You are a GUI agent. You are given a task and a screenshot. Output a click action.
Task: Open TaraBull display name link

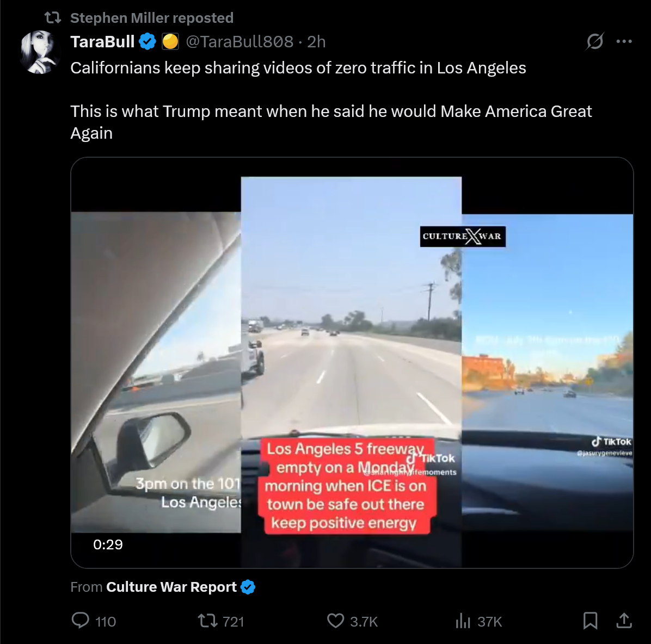[102, 41]
